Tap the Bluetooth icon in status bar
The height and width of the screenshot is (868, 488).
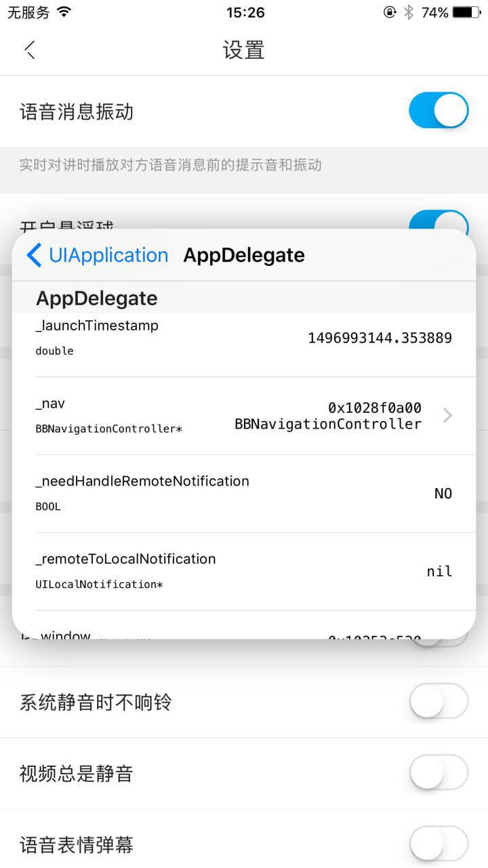[x=408, y=12]
